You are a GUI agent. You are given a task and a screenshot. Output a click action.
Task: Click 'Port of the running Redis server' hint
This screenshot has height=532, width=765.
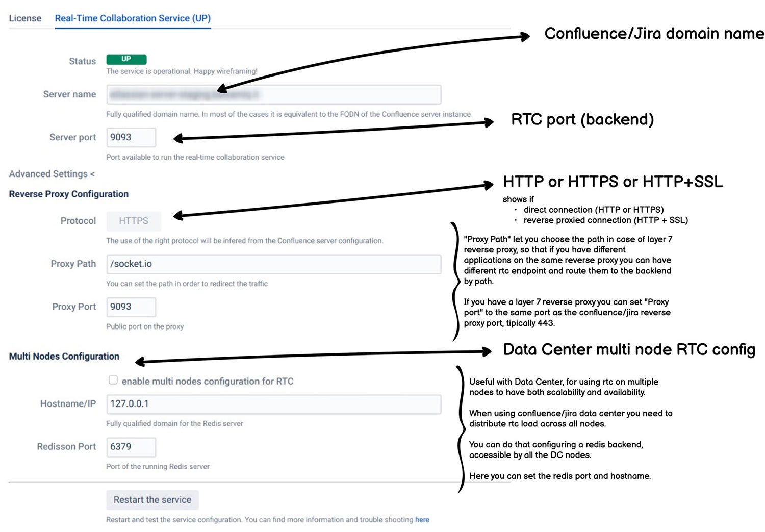point(158,466)
